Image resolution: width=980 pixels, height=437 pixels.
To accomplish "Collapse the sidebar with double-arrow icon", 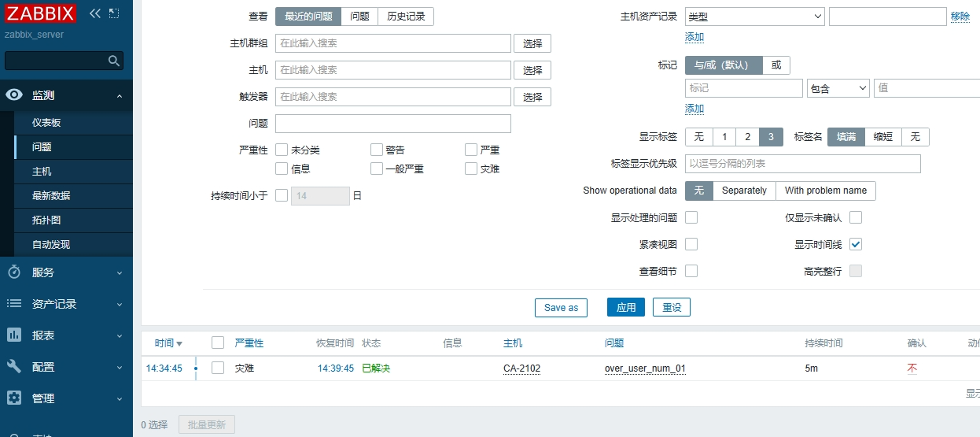I will [95, 13].
